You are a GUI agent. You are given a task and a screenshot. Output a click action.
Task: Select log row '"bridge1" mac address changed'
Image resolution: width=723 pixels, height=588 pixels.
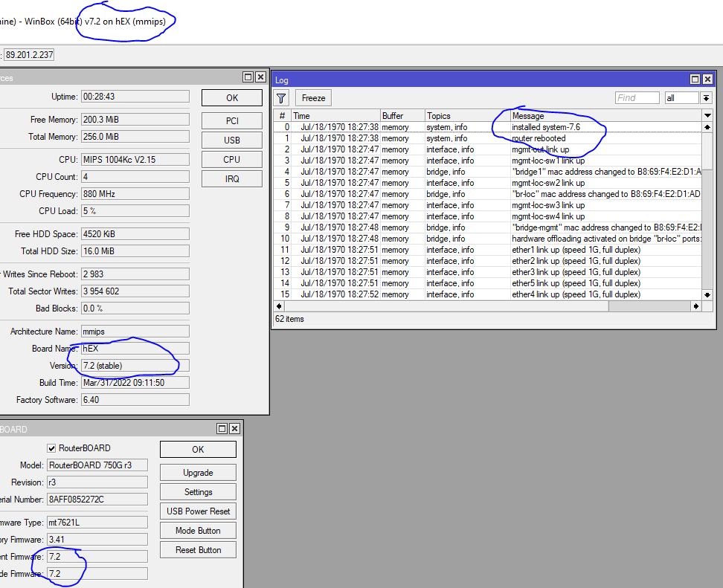pos(488,172)
